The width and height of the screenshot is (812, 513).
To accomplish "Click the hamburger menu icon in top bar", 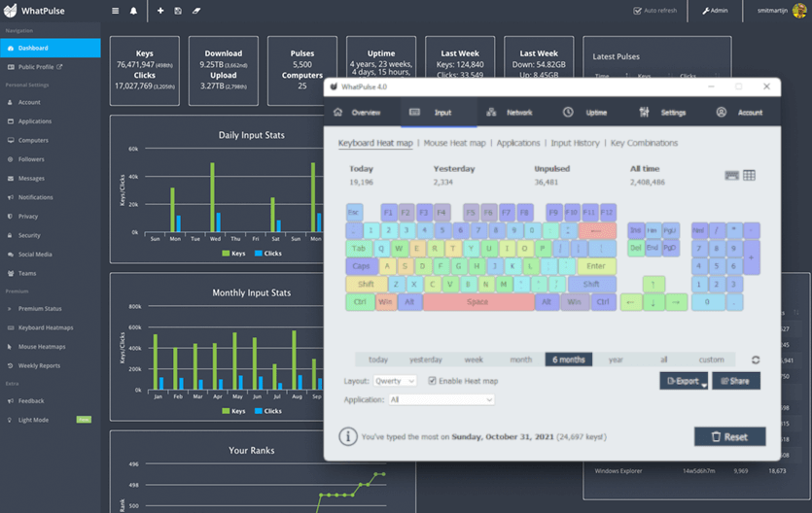I will point(115,11).
